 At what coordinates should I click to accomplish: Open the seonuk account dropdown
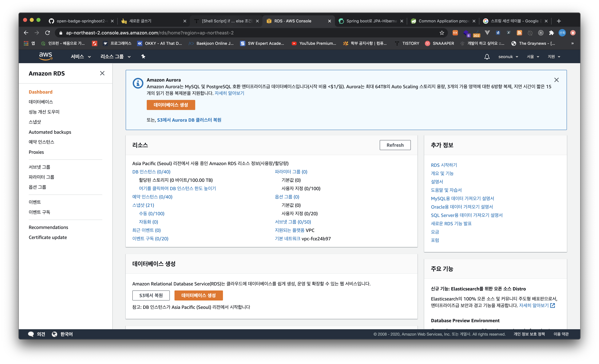click(x=508, y=57)
